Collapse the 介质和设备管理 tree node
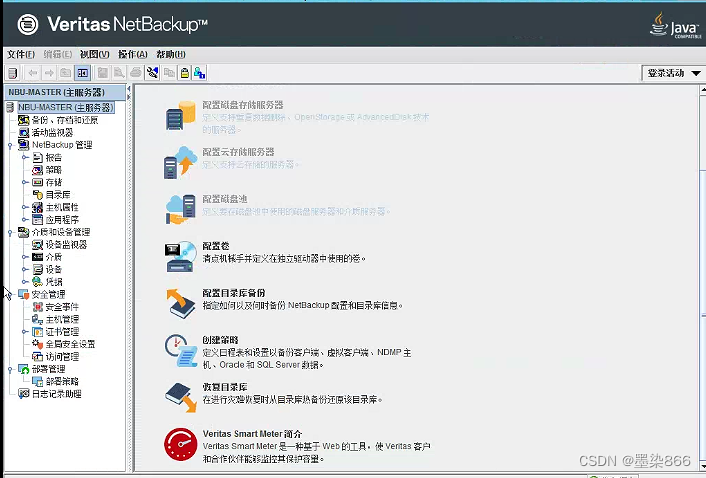 pyautogui.click(x=10, y=233)
